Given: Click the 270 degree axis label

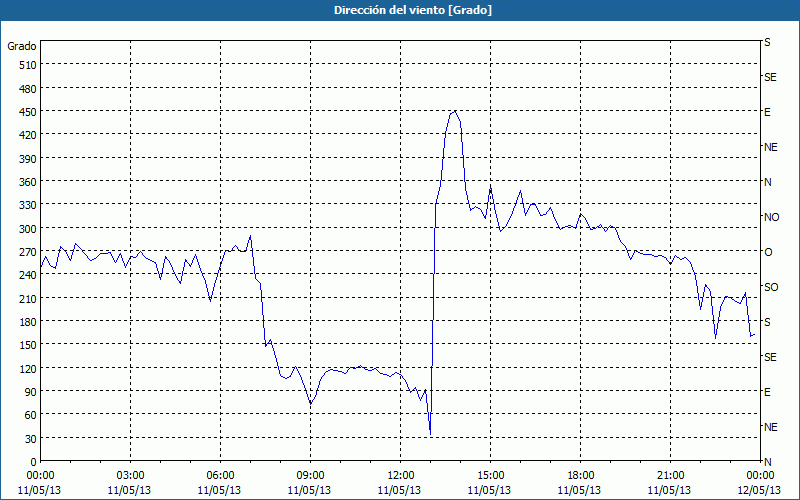Looking at the screenshot, I should tap(28, 252).
